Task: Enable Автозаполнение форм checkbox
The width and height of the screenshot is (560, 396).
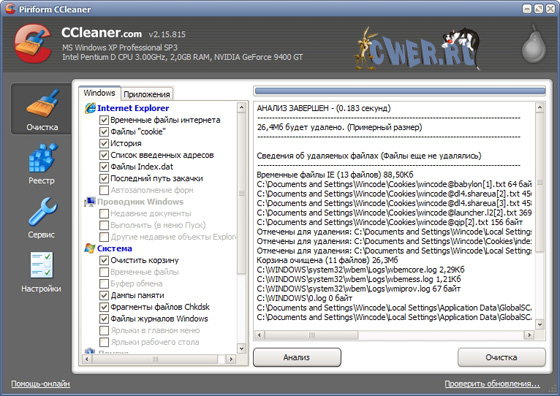Action: coord(104,190)
